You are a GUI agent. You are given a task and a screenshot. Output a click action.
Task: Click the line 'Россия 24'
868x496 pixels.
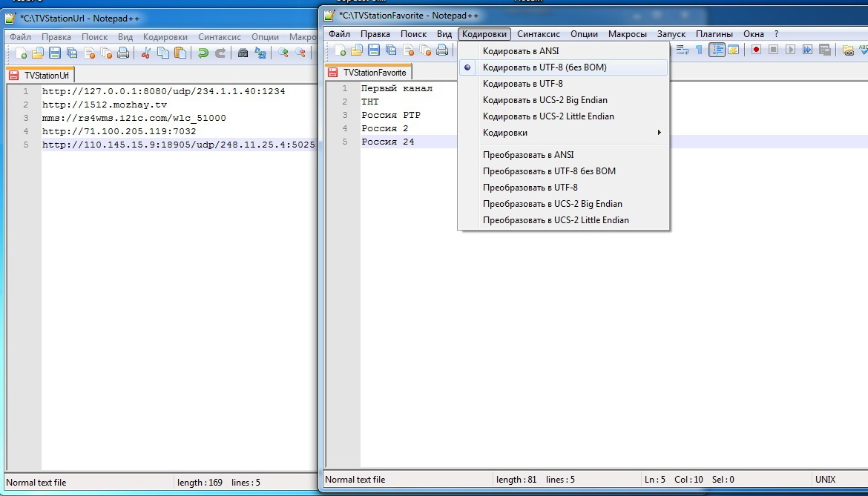tap(388, 142)
